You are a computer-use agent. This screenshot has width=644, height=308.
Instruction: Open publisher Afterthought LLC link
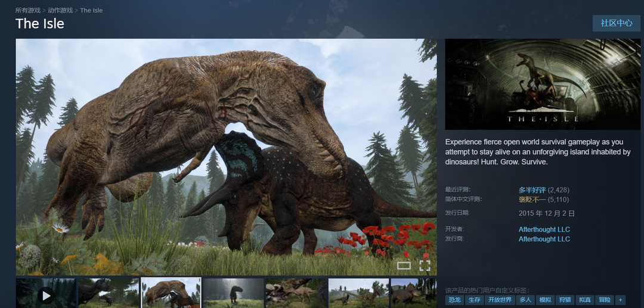tap(544, 239)
